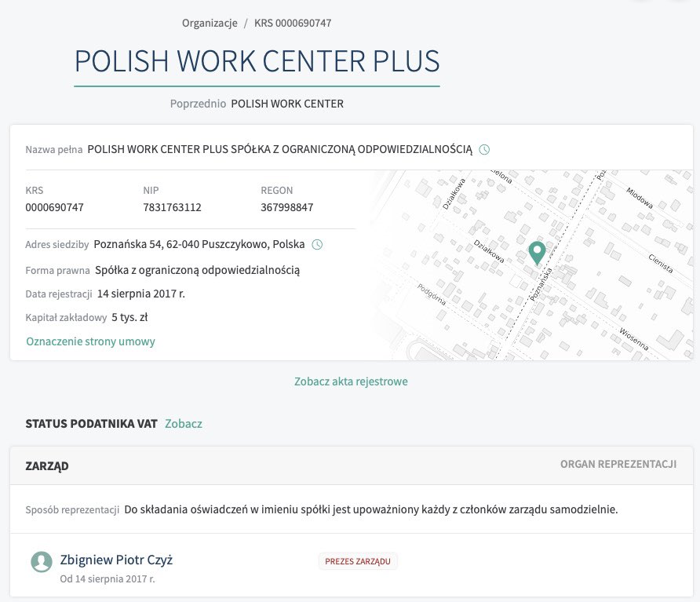This screenshot has width=700, height=602.
Task: Click registration date 14 sierpnia 2017 r.
Action: point(141,294)
